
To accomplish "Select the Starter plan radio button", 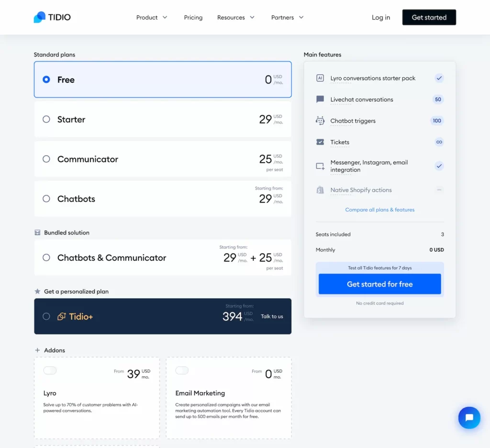I will [x=46, y=119].
